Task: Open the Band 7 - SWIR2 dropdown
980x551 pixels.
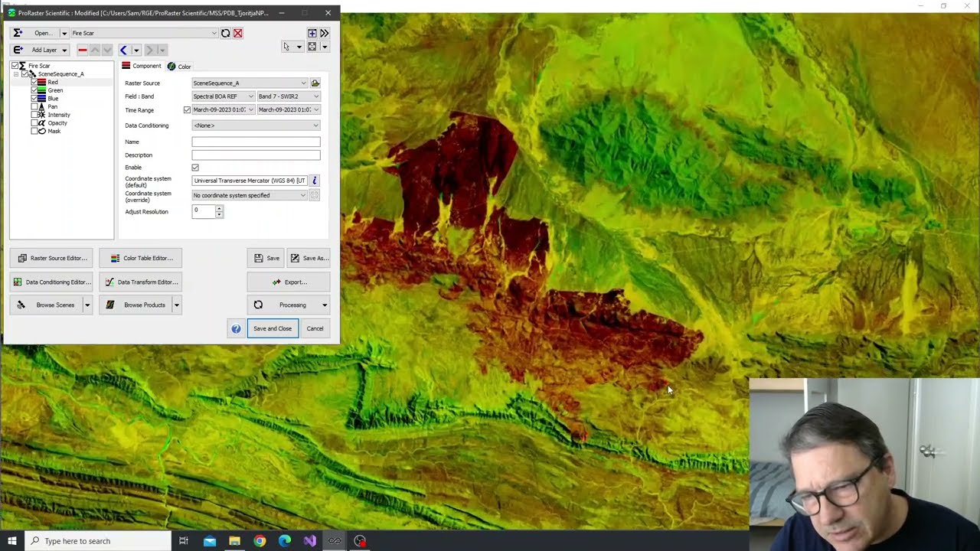Action: (x=289, y=96)
